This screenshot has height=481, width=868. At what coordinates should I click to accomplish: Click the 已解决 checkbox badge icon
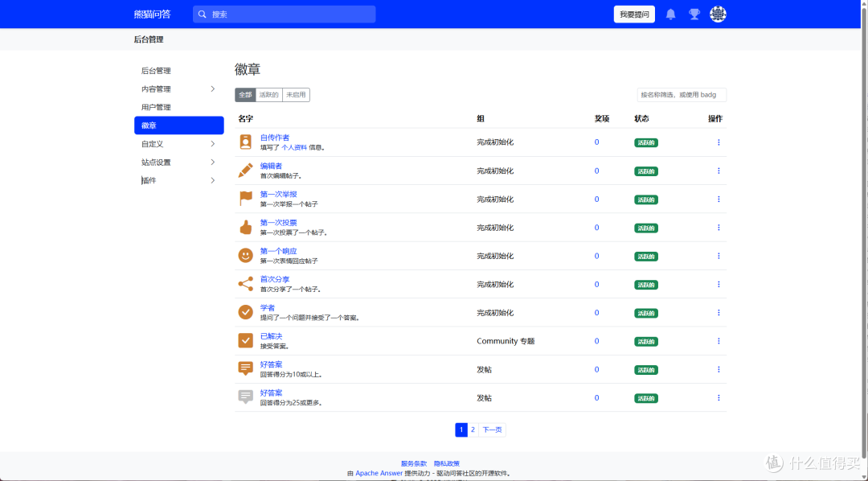click(245, 341)
